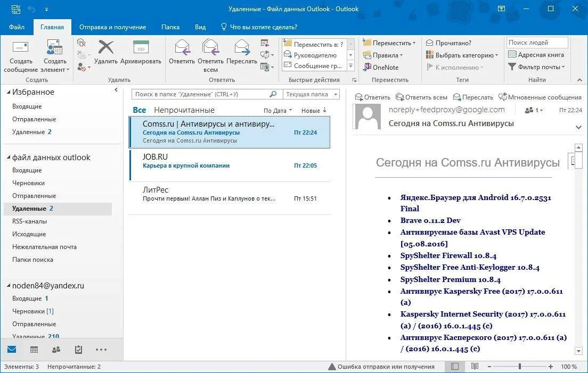Open Tasks view in navigation bar

click(x=78, y=350)
